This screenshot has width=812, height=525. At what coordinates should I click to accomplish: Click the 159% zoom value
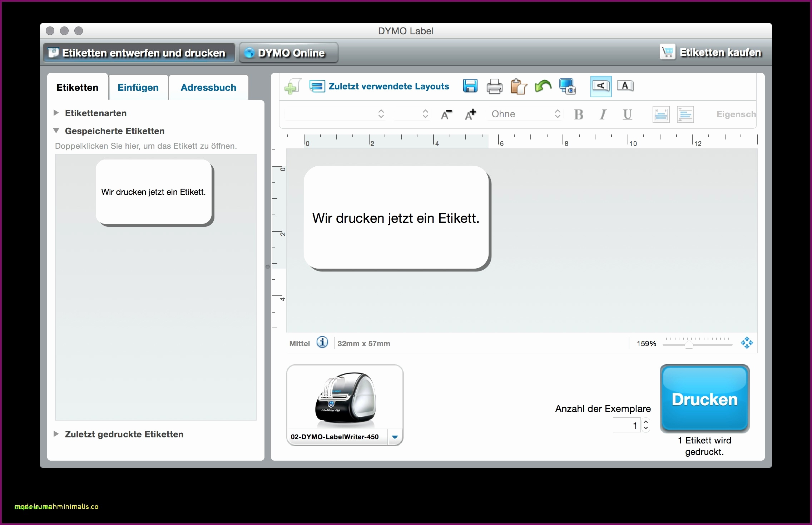646,344
